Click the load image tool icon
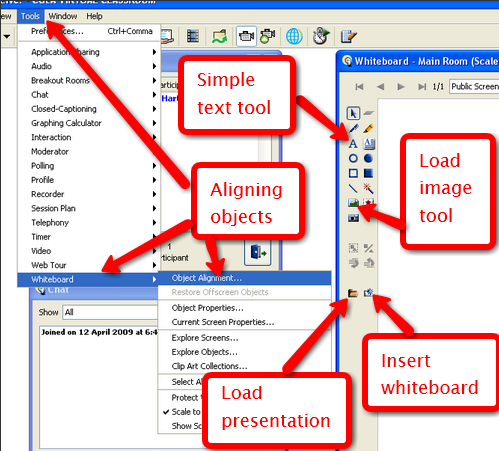 [x=353, y=203]
